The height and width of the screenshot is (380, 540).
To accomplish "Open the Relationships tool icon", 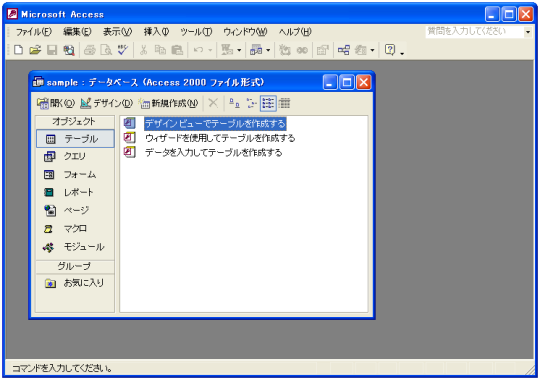I will 343,50.
